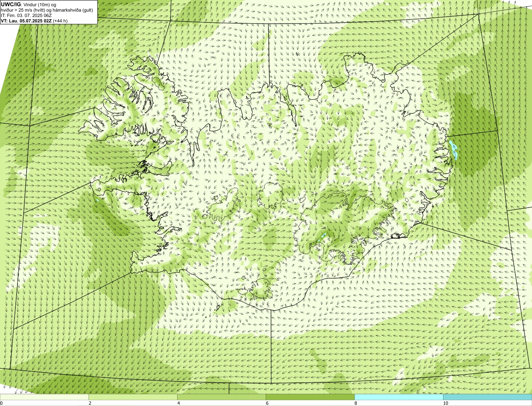Click the 'IT: Fim. 03. 07. 2025 06Z' line
532x406 pixels.
pyautogui.click(x=27, y=15)
